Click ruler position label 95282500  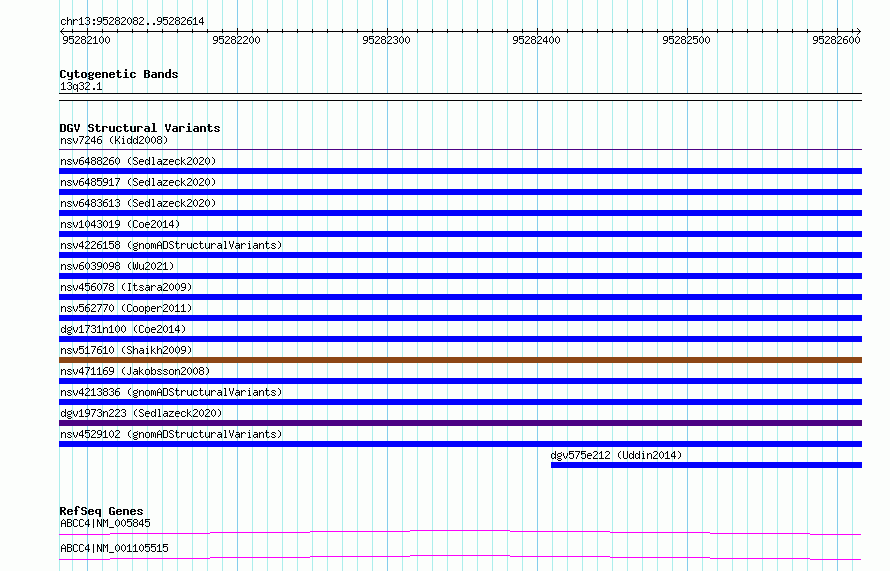pyautogui.click(x=686, y=40)
